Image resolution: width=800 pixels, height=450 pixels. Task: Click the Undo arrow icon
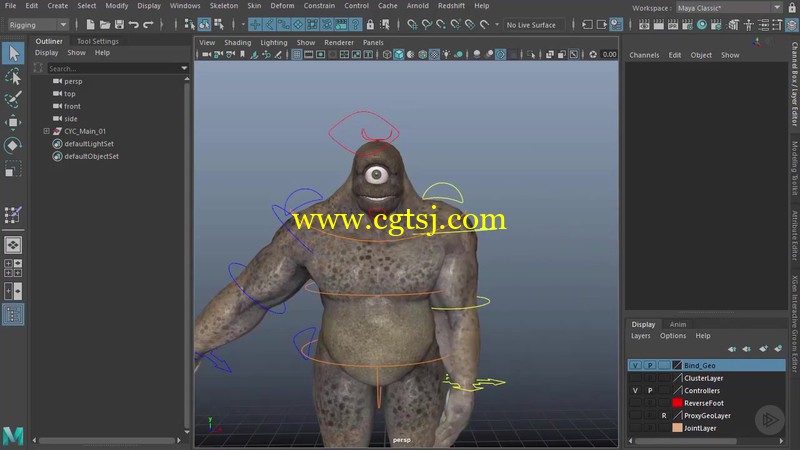click(134, 24)
